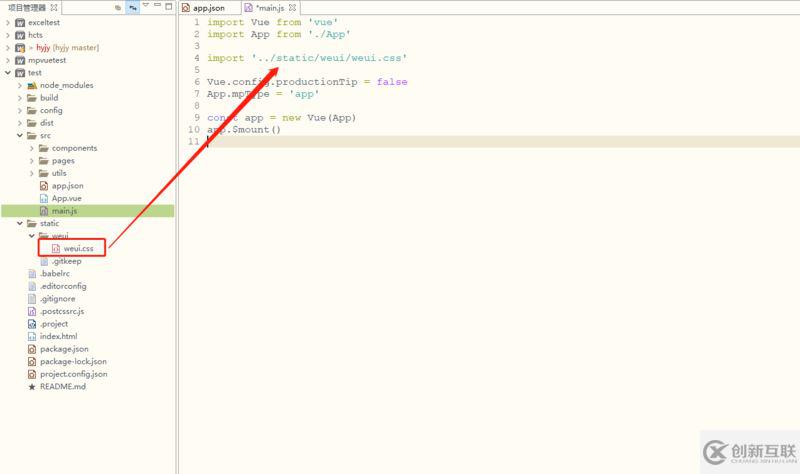Click the config folder icon

point(32,110)
